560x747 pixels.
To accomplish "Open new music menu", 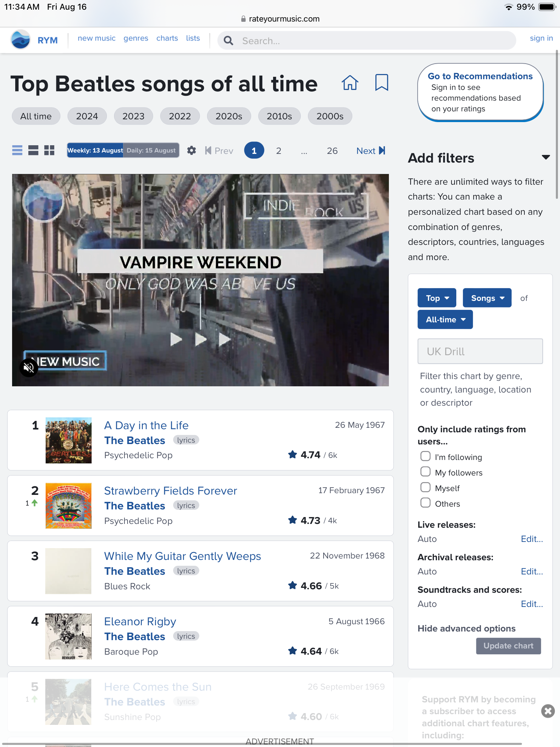I will (96, 38).
